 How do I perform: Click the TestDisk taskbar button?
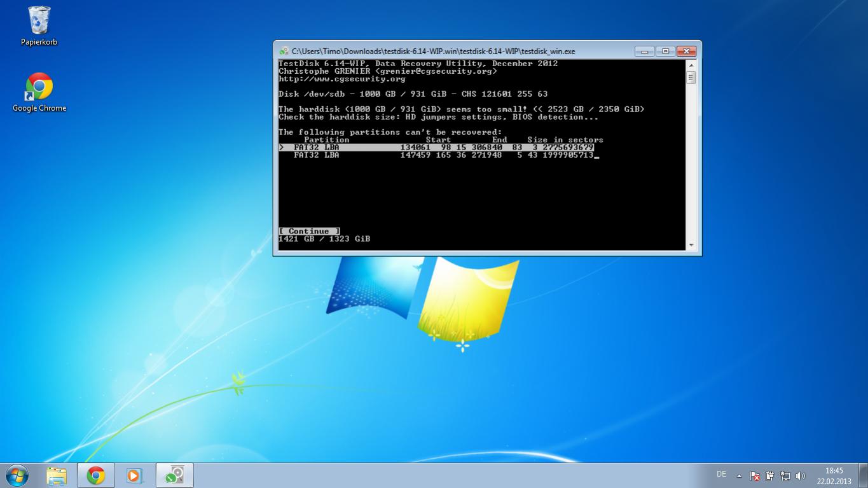click(x=174, y=475)
